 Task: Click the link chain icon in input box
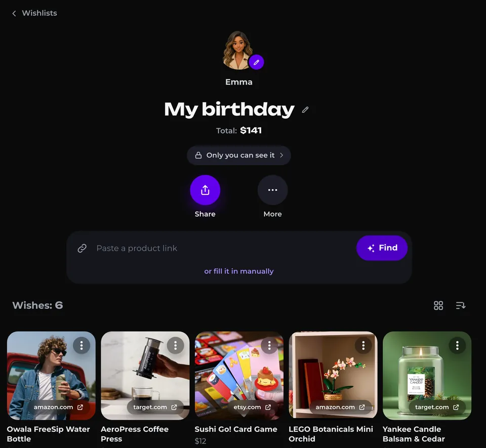pyautogui.click(x=82, y=248)
